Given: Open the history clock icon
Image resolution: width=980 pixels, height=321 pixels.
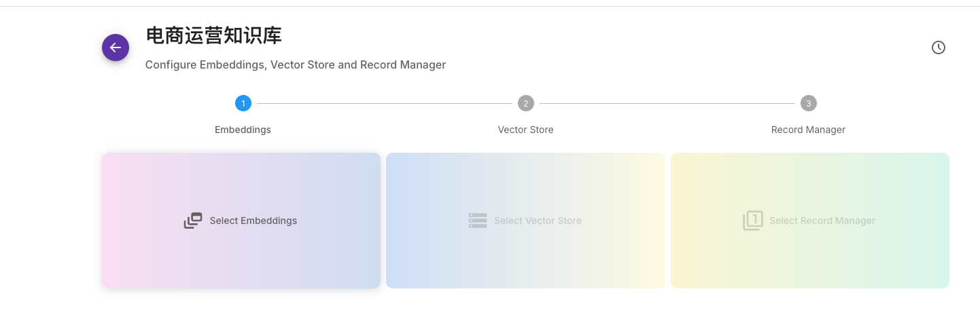Looking at the screenshot, I should pyautogui.click(x=938, y=48).
